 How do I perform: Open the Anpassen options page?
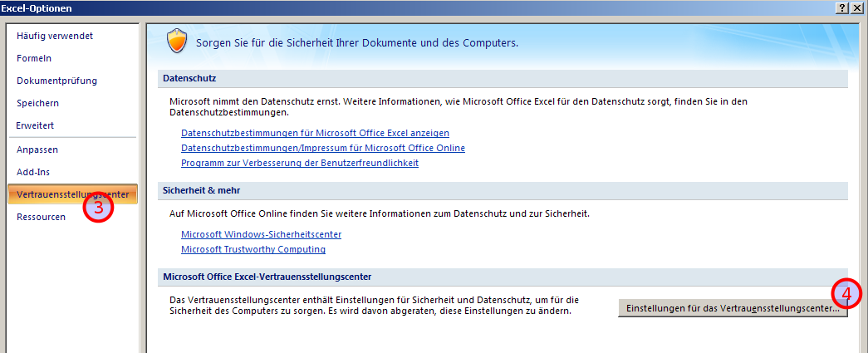tap(37, 150)
